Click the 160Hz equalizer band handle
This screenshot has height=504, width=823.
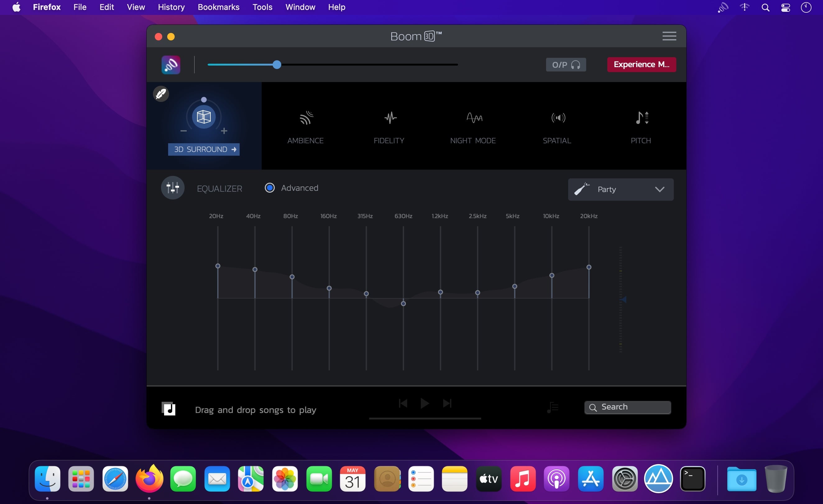[329, 288]
